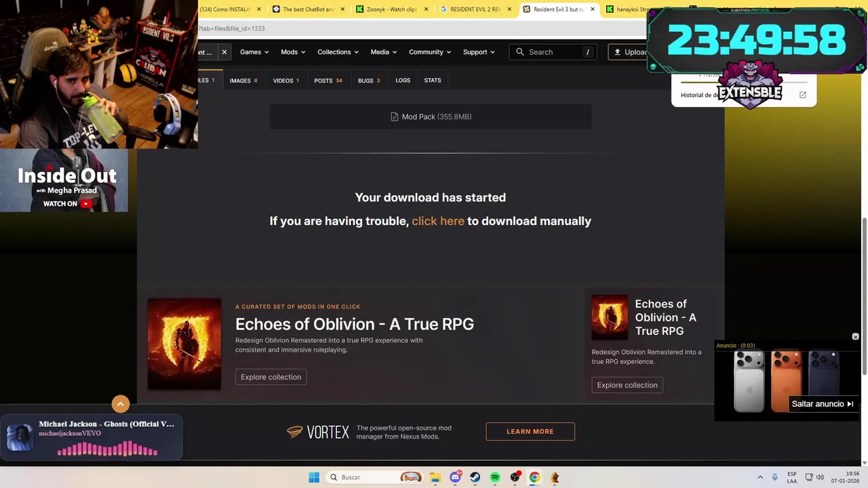The width and height of the screenshot is (868, 488).
Task: Expand the Media menu
Action: coord(384,52)
